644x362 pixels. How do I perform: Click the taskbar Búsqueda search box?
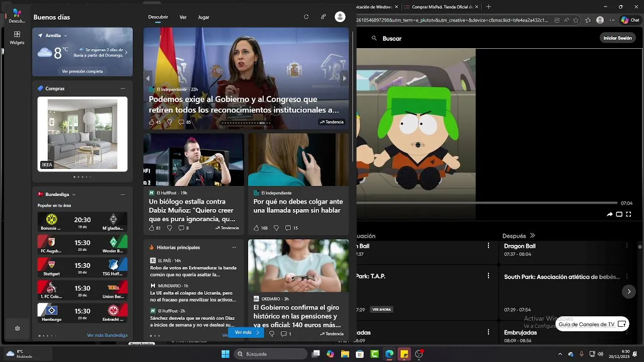pyautogui.click(x=271, y=354)
